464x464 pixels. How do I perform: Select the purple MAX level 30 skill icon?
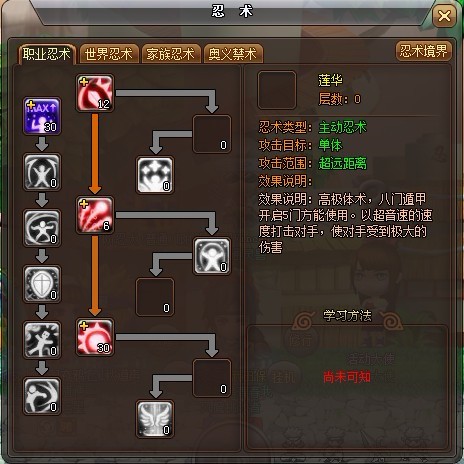tap(42, 116)
